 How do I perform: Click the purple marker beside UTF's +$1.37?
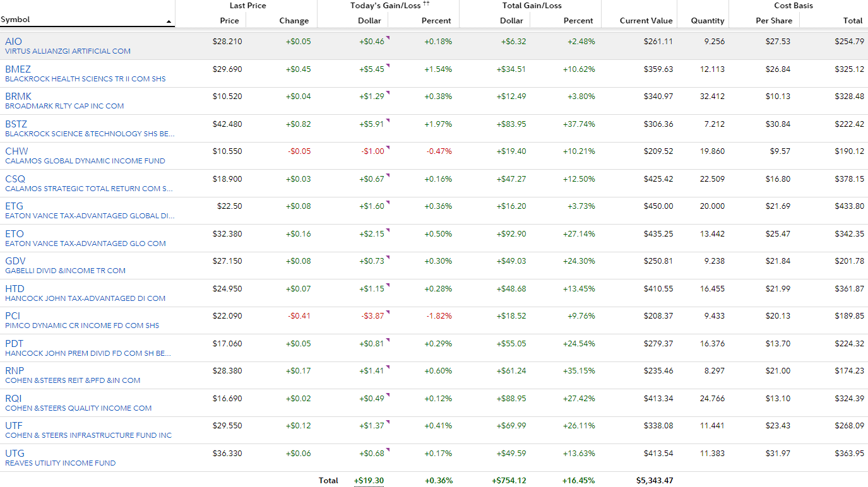388,422
